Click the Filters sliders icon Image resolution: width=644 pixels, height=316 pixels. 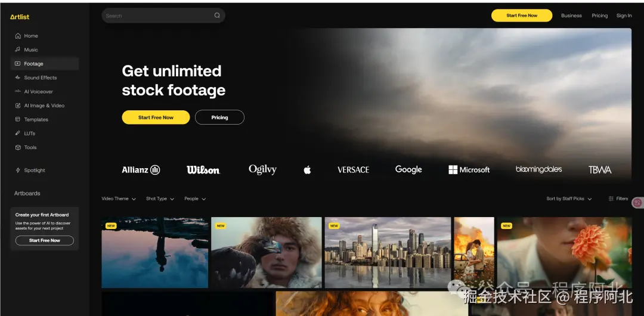point(611,199)
